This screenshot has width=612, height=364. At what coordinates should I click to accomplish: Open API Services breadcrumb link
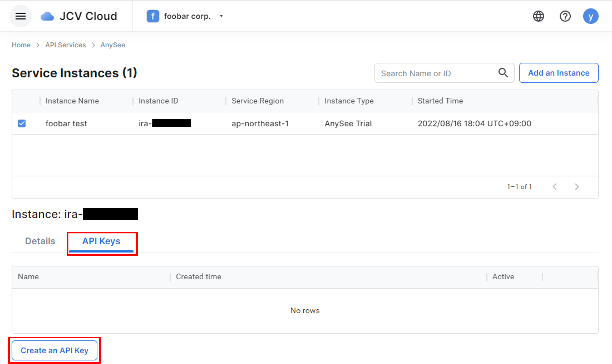(x=66, y=45)
